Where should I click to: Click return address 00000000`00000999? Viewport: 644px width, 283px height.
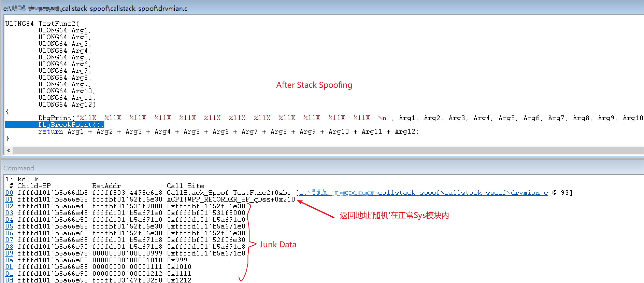tap(127, 253)
